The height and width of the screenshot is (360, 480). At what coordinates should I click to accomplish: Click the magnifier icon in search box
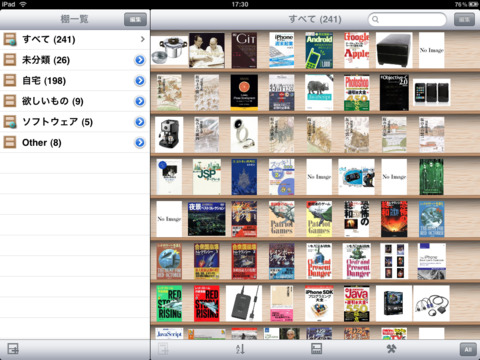pyautogui.click(x=375, y=19)
